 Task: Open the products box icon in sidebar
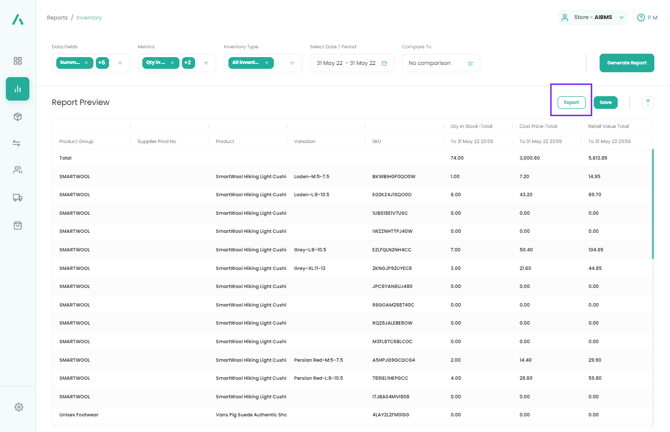[18, 117]
